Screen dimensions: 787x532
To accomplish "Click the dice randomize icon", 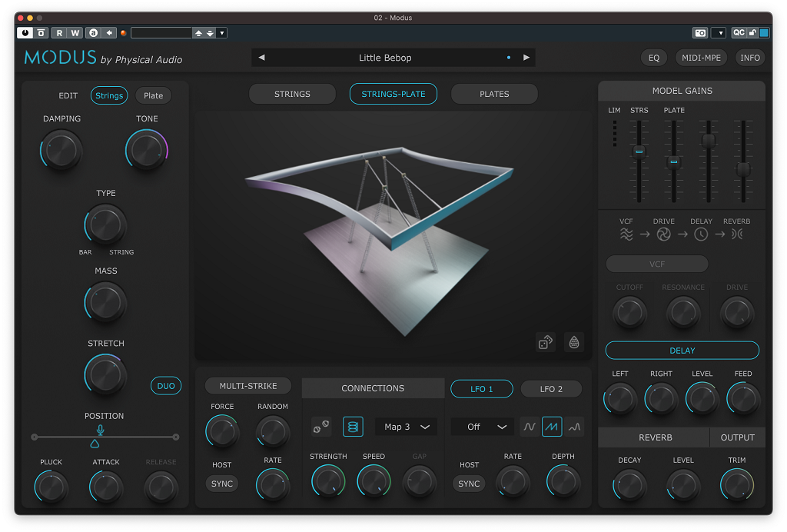I will pos(546,342).
